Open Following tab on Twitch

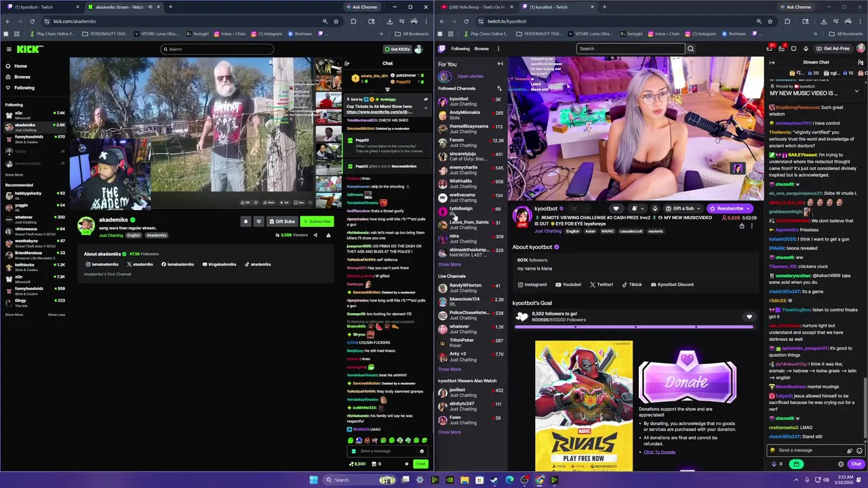click(460, 49)
